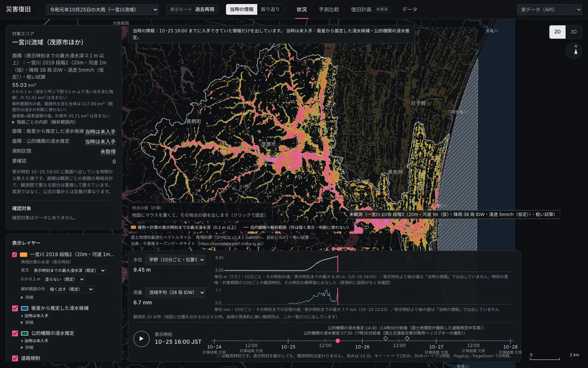
Task: Open the 実データ（API） data source dropdown
Action: tap(549, 10)
